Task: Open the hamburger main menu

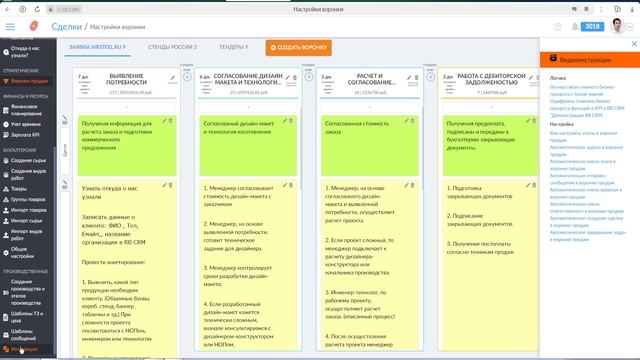Action: coord(10,27)
